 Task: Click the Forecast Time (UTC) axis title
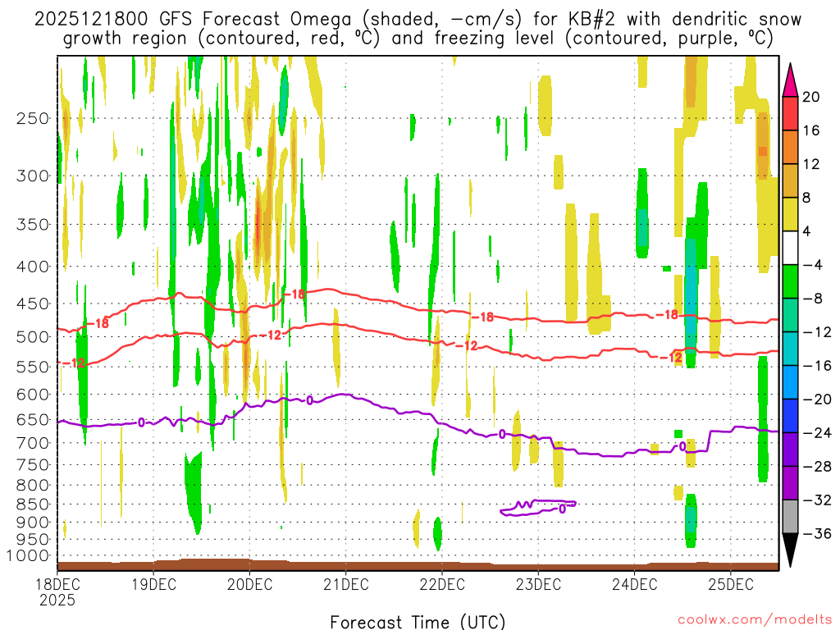(418, 622)
